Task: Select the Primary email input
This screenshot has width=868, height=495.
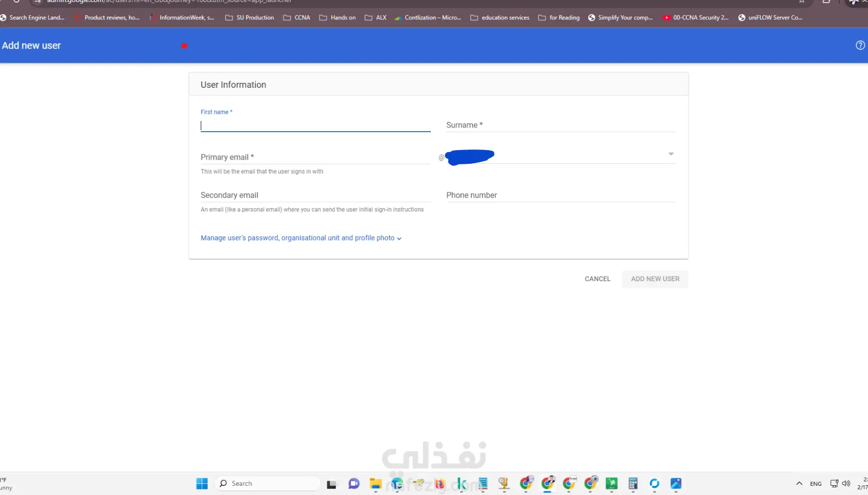Action: pyautogui.click(x=316, y=157)
